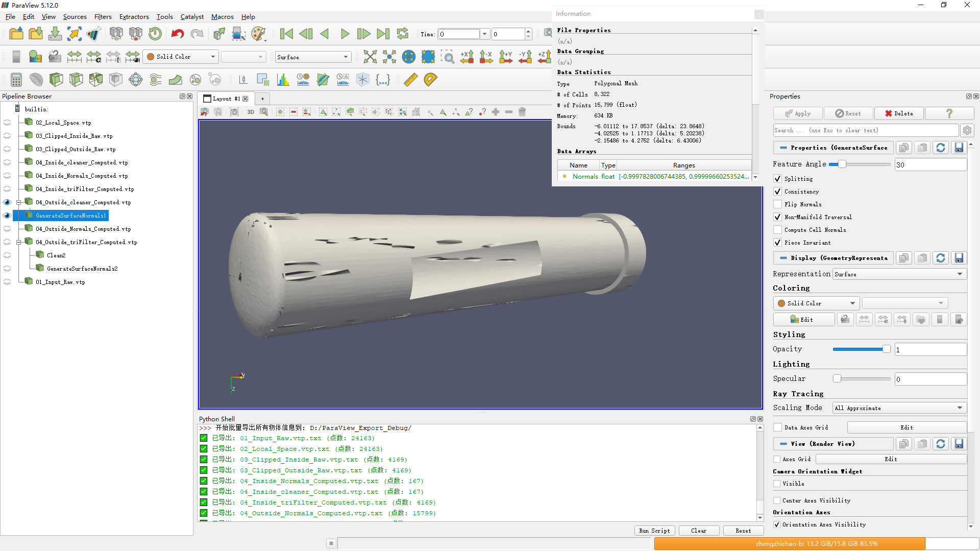Viewport: 980px width, 551px height.
Task: Click the Delete button in Properties
Action: click(x=899, y=113)
